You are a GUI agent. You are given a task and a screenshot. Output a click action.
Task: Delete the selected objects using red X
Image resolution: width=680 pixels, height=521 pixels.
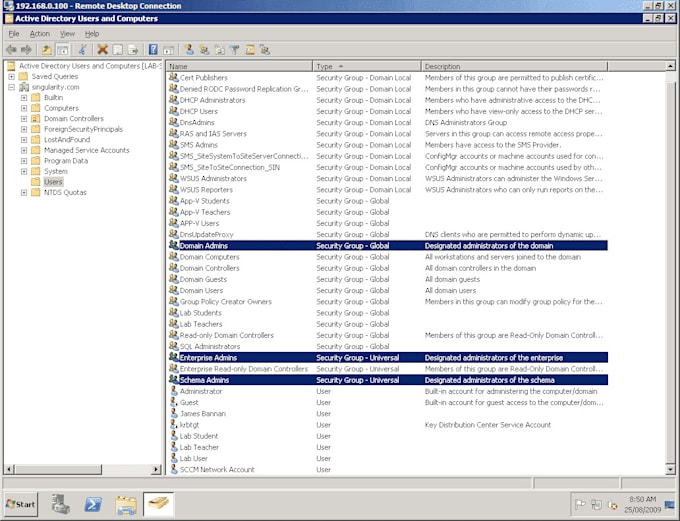102,50
